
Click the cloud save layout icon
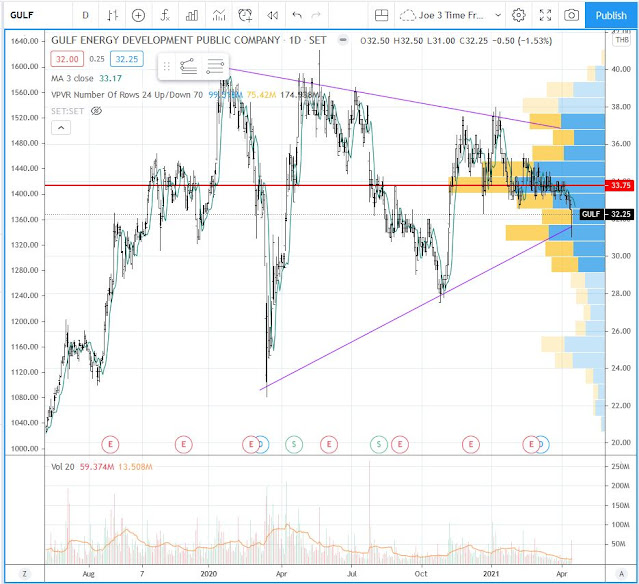tap(408, 15)
